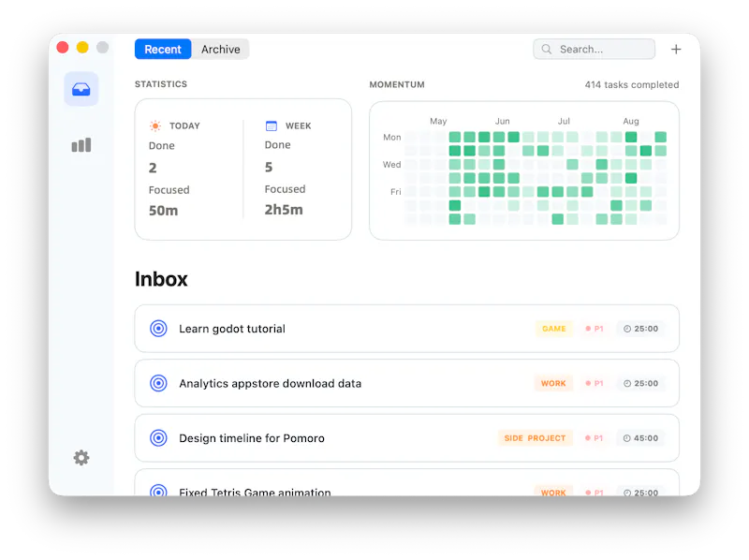Click the sun icon next to TODAY
This screenshot has width=749, height=560.
tap(155, 125)
